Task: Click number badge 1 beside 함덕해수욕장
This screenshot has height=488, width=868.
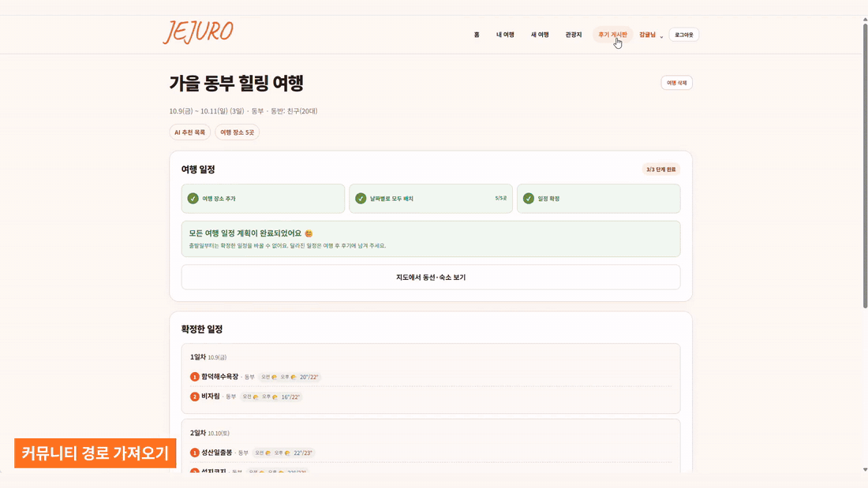Action: pos(195,377)
